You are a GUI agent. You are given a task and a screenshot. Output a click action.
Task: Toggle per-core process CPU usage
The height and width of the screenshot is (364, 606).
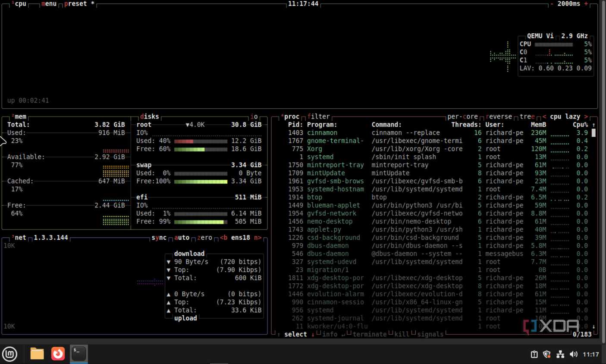pyautogui.click(x=462, y=116)
